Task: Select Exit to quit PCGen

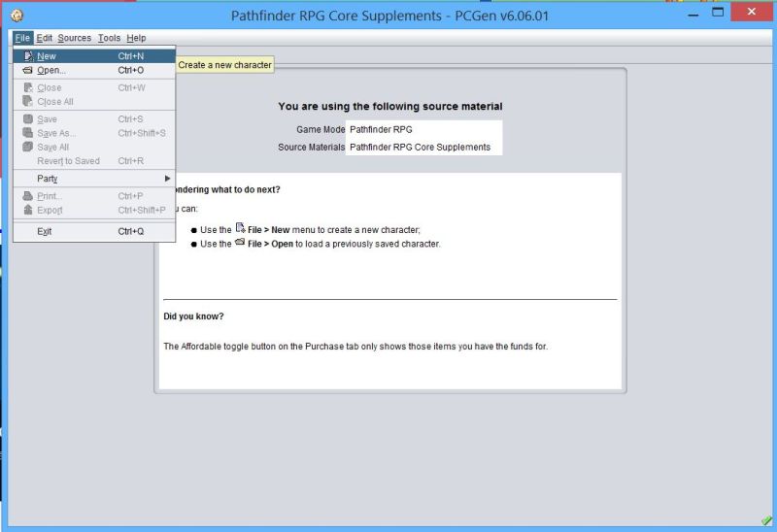Action: pos(94,231)
